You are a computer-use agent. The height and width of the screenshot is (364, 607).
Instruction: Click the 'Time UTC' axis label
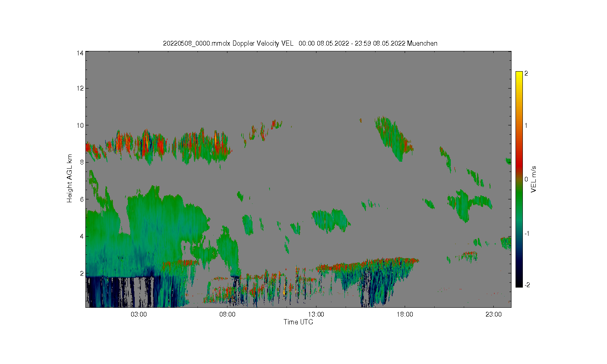click(x=298, y=322)
